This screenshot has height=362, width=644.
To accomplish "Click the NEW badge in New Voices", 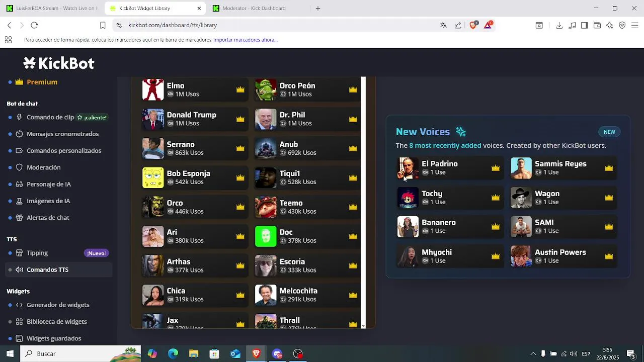I will coord(609,132).
